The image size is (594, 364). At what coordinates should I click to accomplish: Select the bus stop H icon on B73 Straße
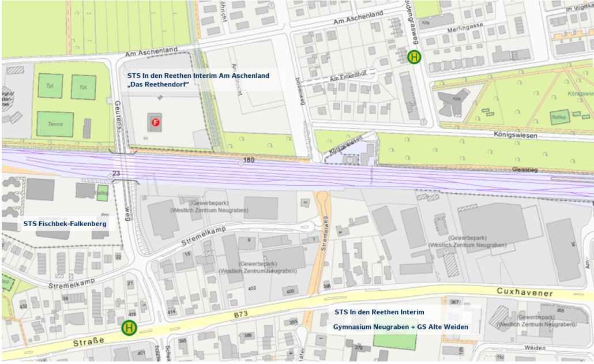129,328
